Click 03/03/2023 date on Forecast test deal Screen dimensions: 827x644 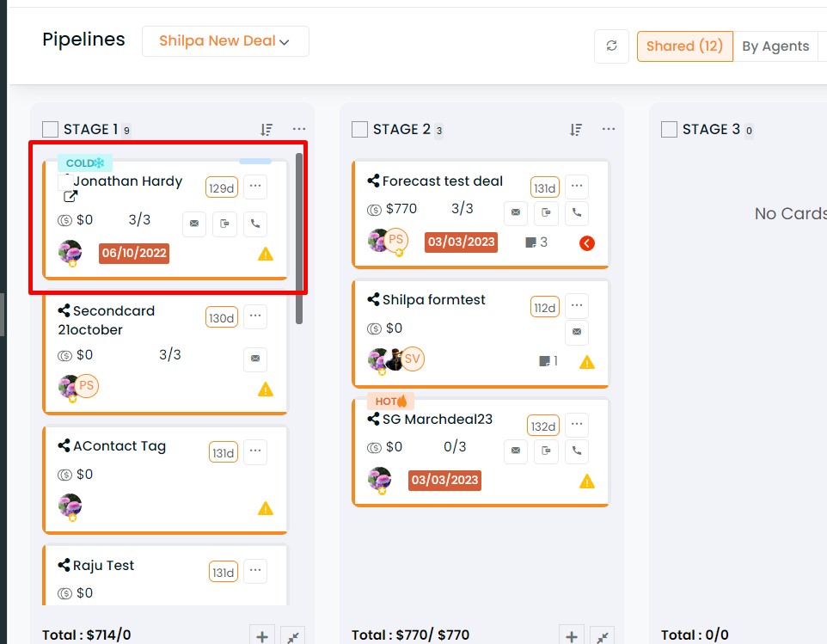pos(461,242)
